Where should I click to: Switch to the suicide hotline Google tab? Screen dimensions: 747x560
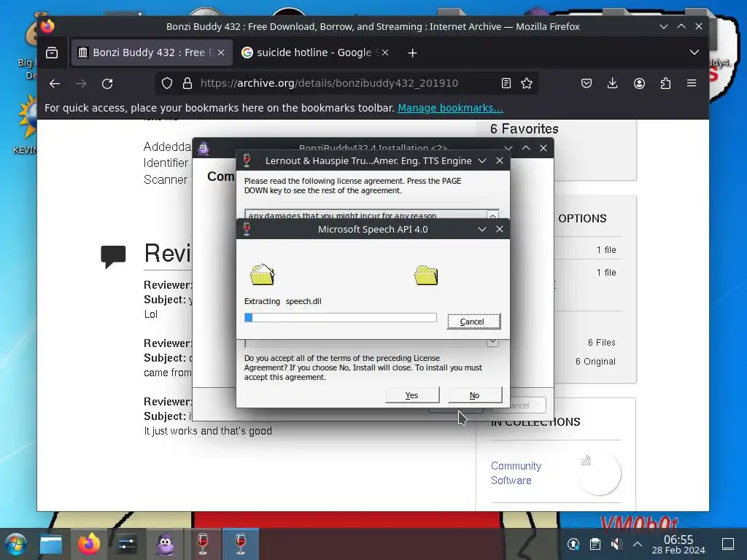[314, 52]
